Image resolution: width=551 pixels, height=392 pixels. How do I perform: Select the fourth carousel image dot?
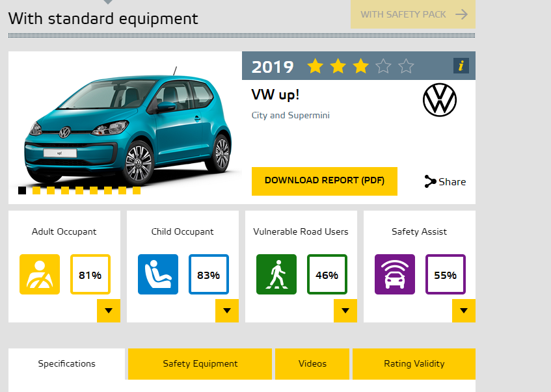65,190
